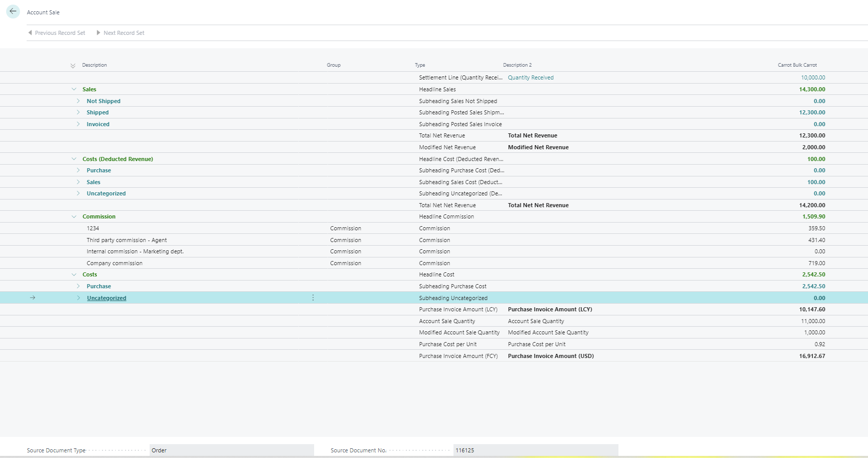The image size is (868, 458).
Task: Open row options menu for Uncategorized
Action: 313,298
